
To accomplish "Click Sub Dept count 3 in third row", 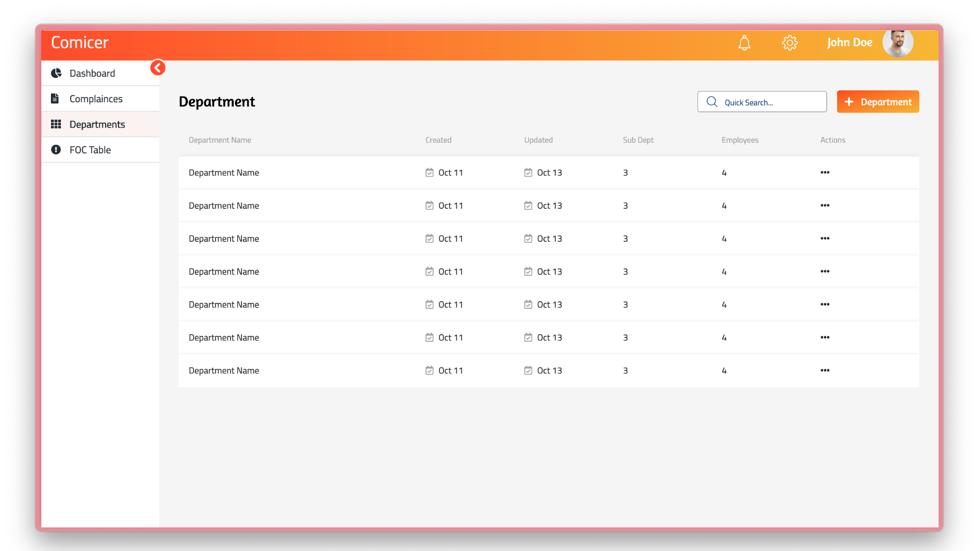I will pos(625,239).
